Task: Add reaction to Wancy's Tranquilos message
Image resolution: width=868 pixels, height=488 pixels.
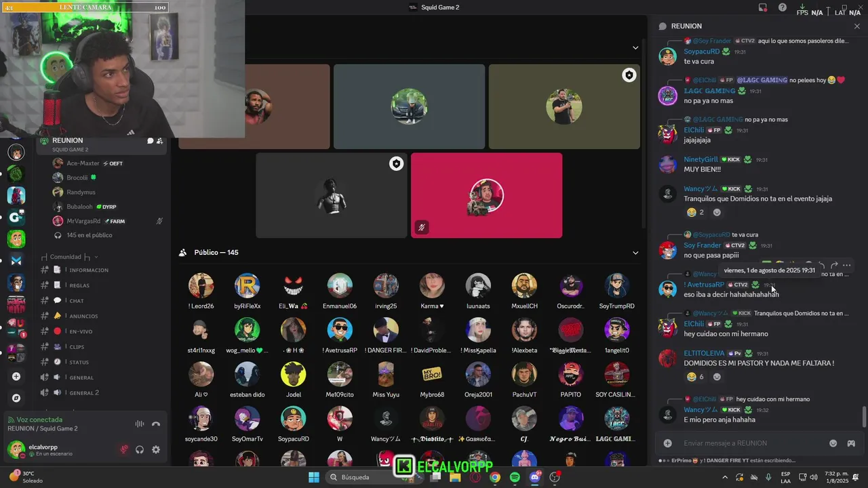Action: [x=717, y=212]
